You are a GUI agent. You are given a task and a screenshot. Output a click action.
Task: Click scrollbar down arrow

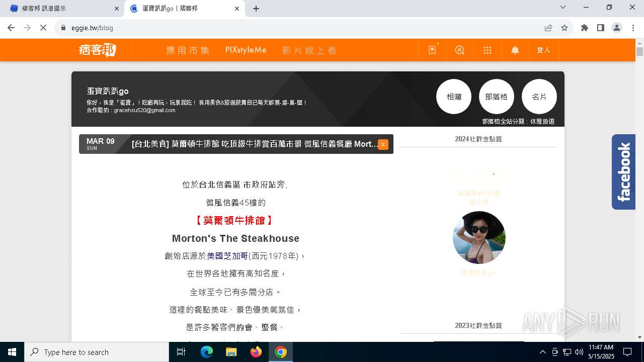pyautogui.click(x=639, y=337)
